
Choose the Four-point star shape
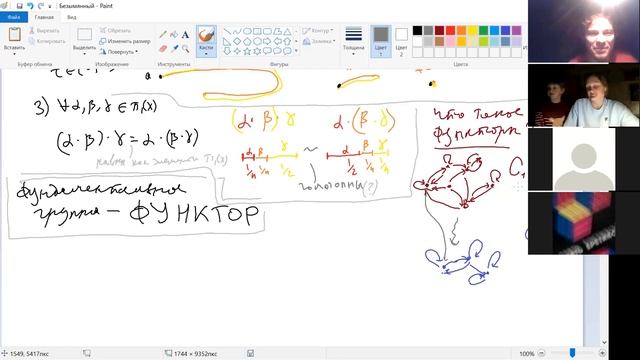237,51
